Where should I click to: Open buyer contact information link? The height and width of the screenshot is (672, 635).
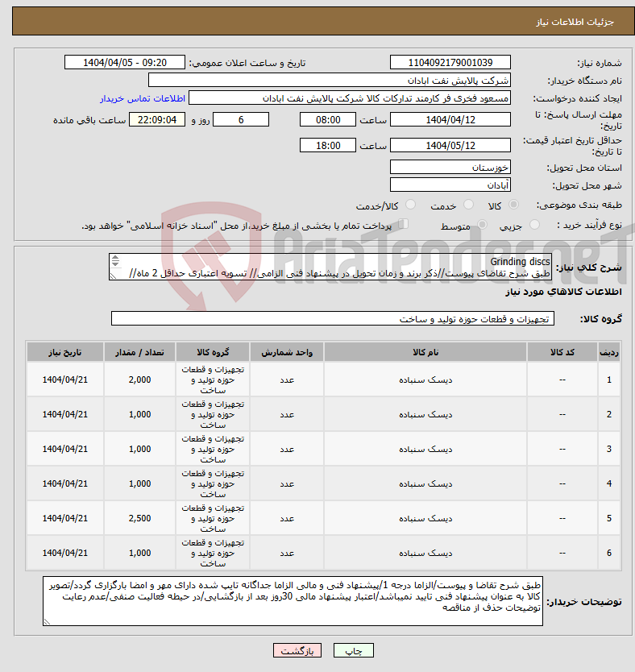pos(143,98)
